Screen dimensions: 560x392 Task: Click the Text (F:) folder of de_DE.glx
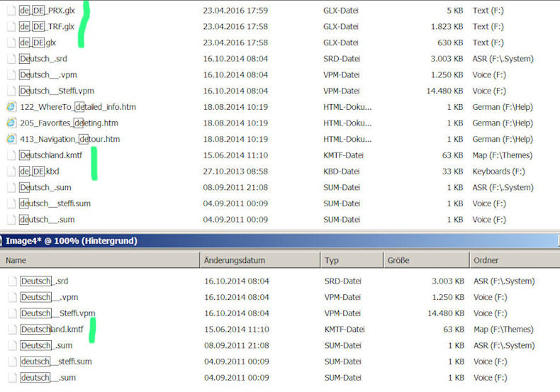click(488, 43)
